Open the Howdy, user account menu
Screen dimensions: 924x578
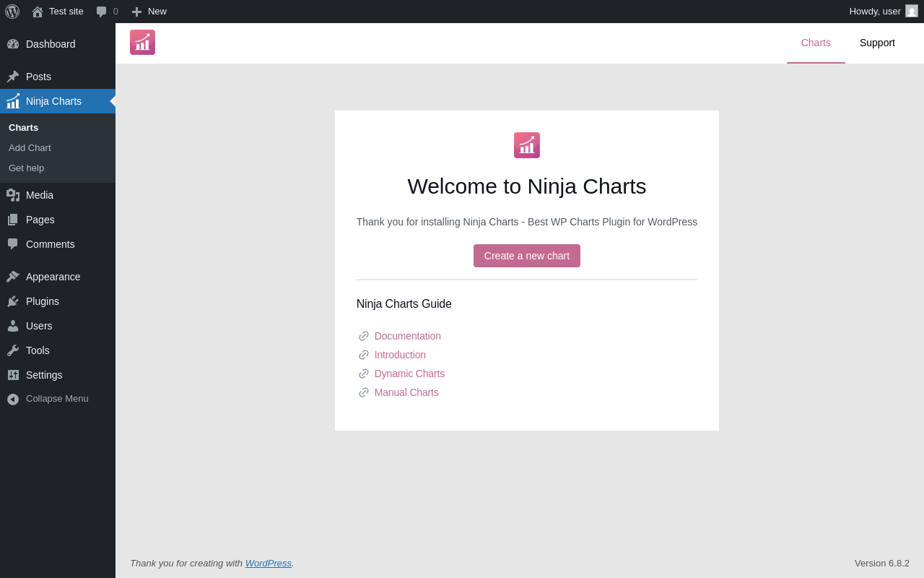pyautogui.click(x=884, y=12)
